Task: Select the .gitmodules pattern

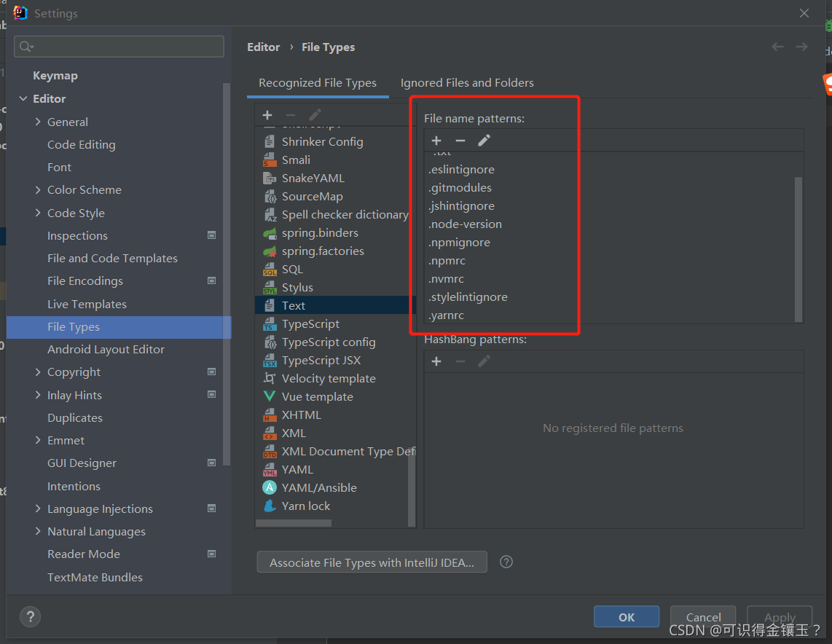Action: coord(460,188)
